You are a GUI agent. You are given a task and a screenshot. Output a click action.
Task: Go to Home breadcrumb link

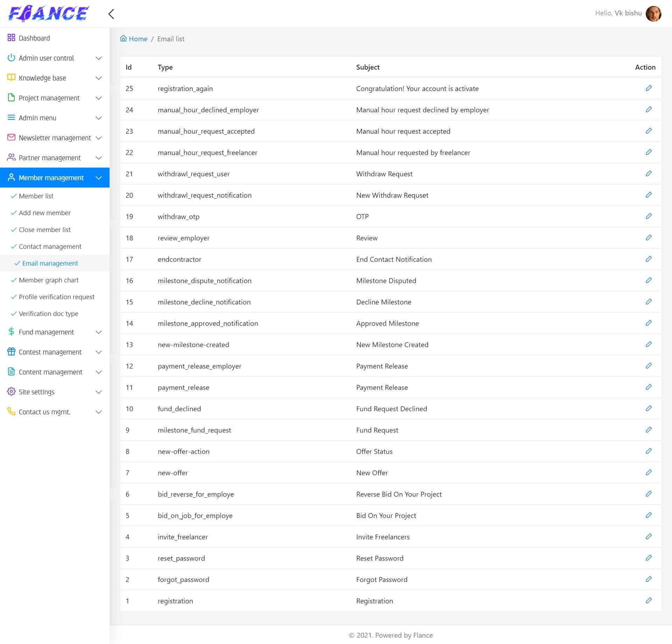point(138,39)
